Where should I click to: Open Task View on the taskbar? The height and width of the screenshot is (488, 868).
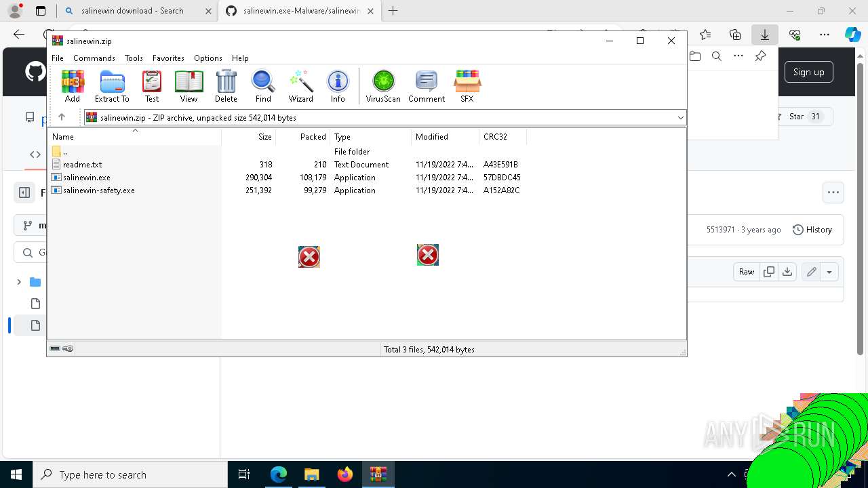point(244,474)
